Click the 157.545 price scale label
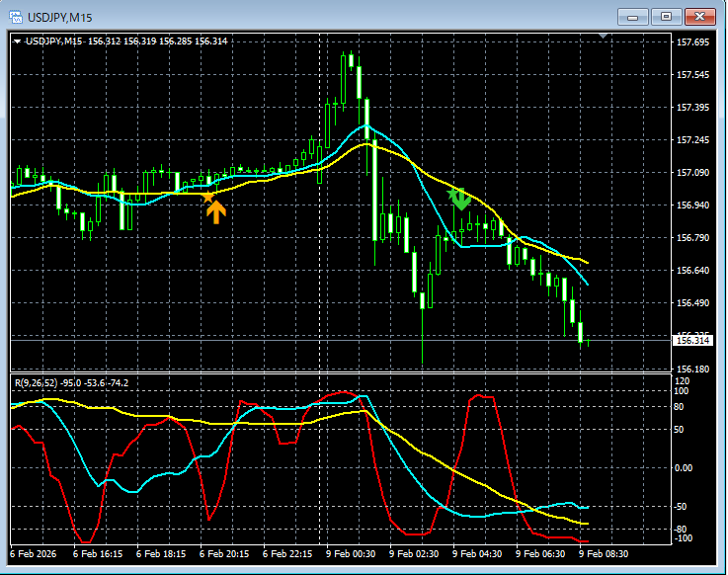The height and width of the screenshot is (575, 728). click(692, 75)
